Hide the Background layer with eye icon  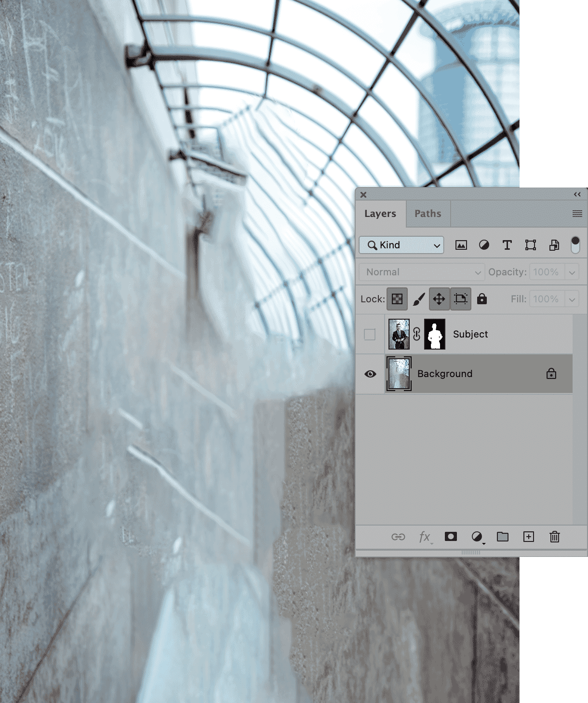coord(370,374)
